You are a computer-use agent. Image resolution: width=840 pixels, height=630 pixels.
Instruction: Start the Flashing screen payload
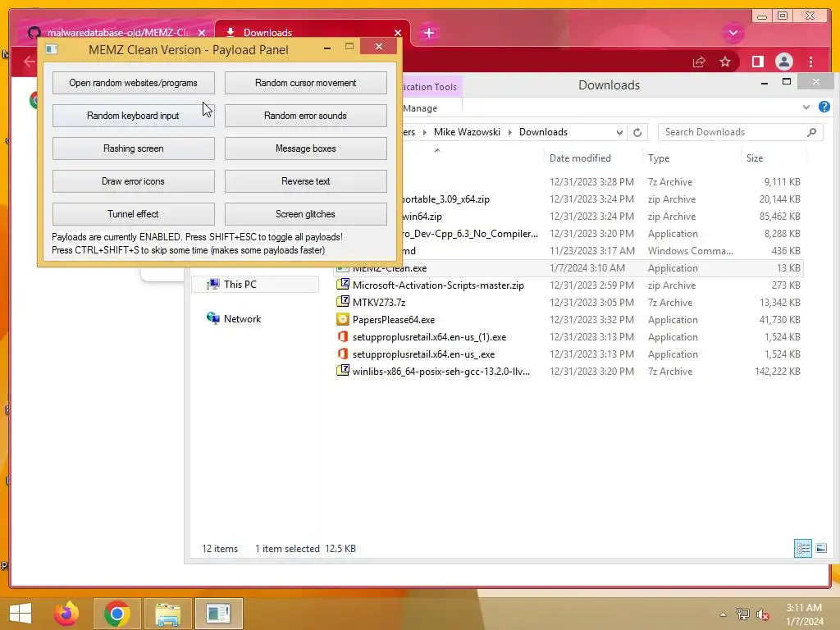click(134, 148)
